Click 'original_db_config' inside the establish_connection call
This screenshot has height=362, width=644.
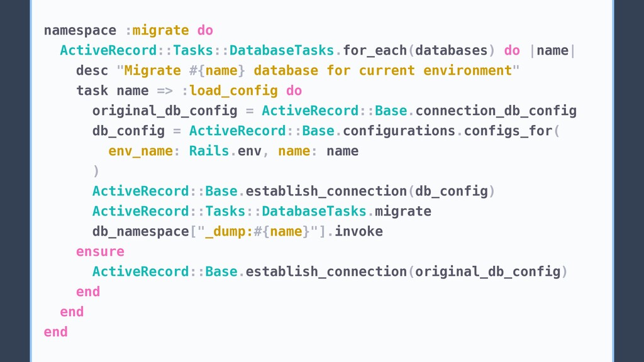pyautogui.click(x=487, y=271)
